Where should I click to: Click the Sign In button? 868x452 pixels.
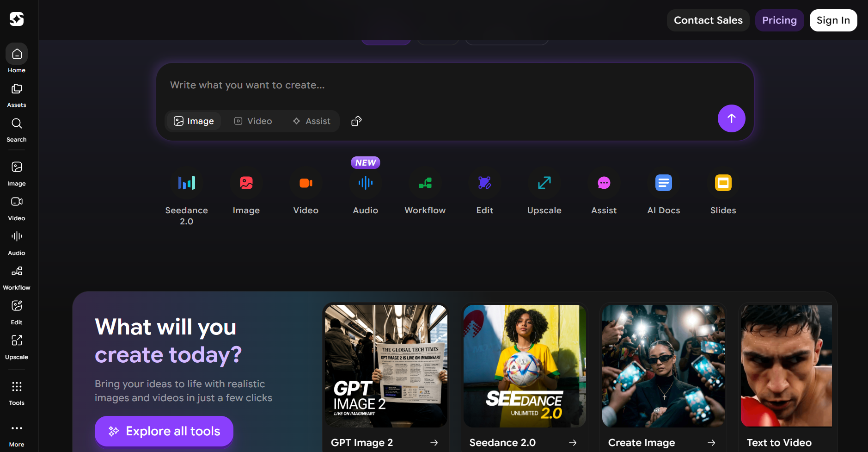pyautogui.click(x=833, y=20)
